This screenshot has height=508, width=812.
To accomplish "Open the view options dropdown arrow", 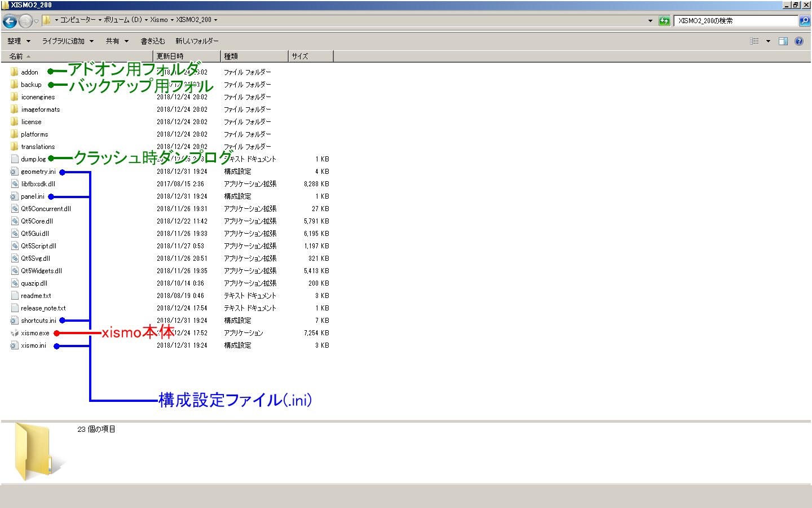I will coord(768,41).
